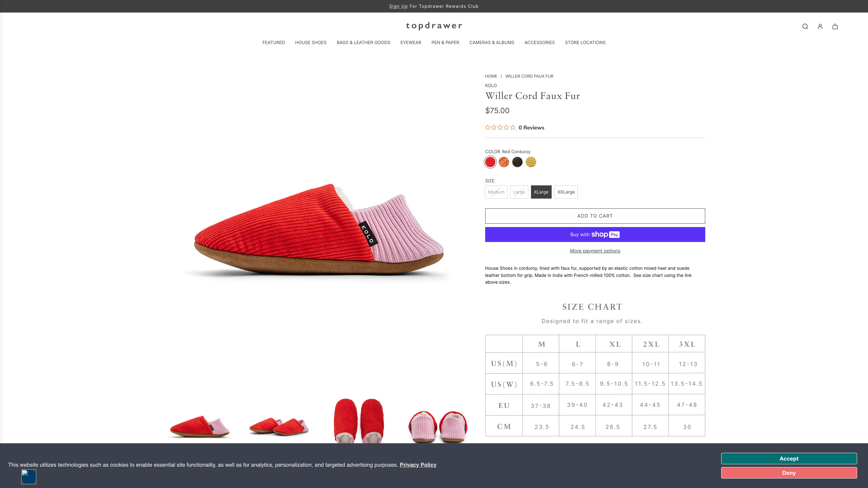Open the shopping bag cart icon
This screenshot has height=488, width=868.
[835, 26]
